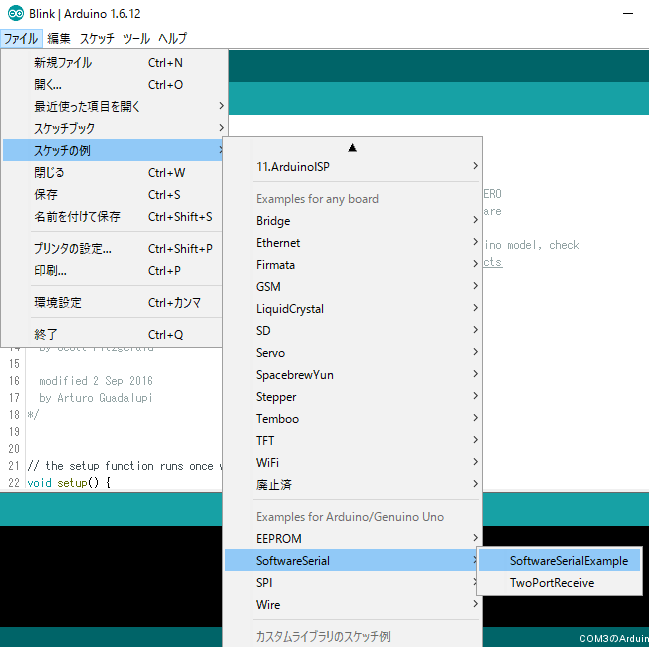Expand スケッチブック submenu
The width and height of the screenshot is (649, 647).
[x=114, y=129]
